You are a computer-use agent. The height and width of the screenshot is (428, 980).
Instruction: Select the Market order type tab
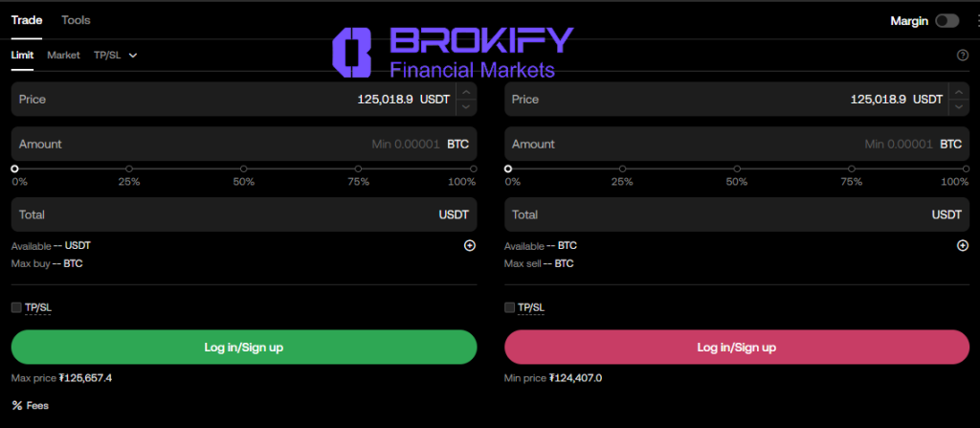pos(63,55)
